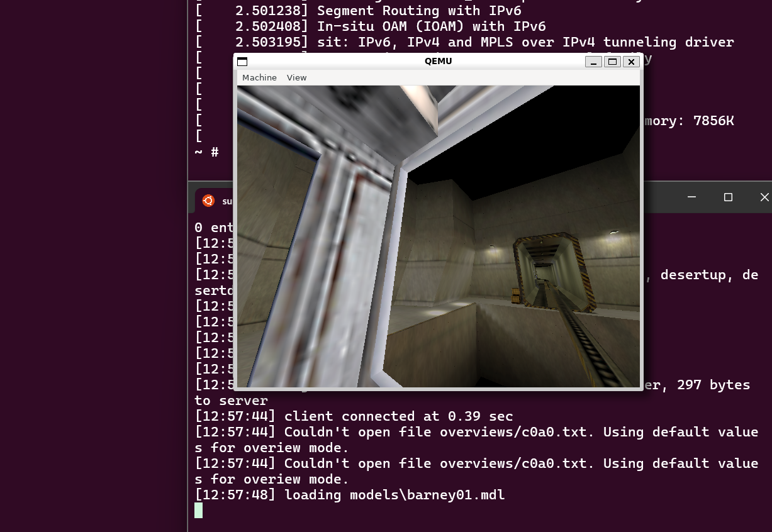Maximize the lower terminal window
The height and width of the screenshot is (532, 772).
[728, 197]
